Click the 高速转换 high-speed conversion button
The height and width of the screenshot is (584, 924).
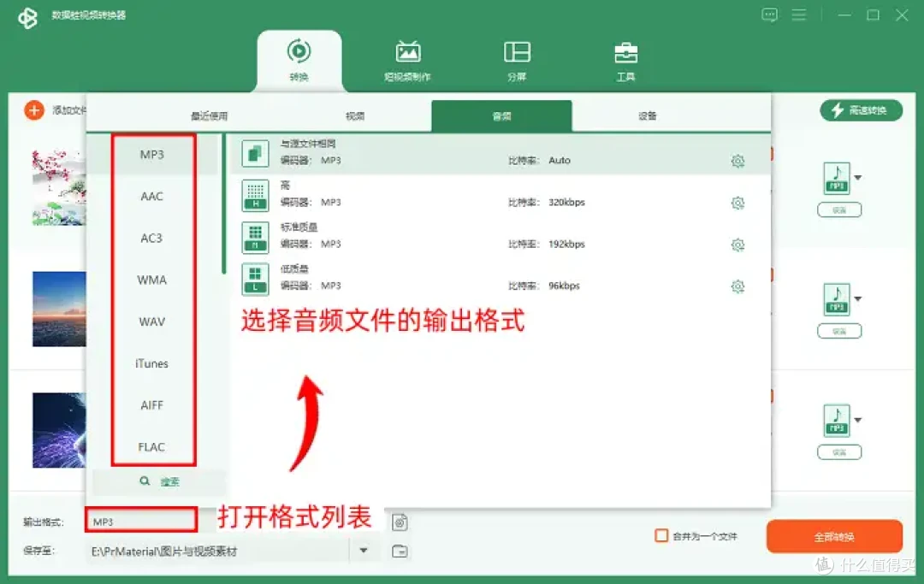[x=861, y=110]
